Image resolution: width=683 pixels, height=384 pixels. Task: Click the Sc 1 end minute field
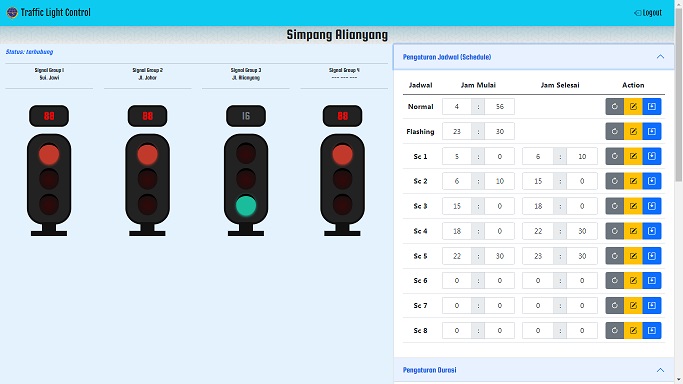582,156
